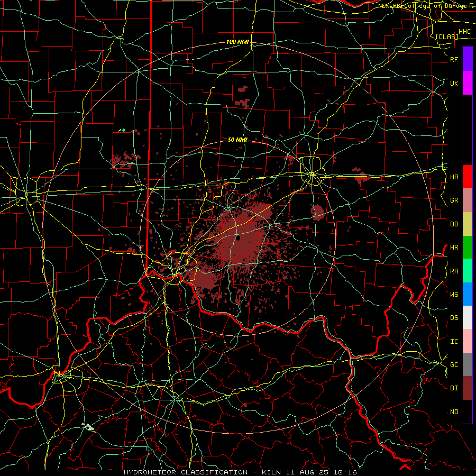Select the GR pink legend swatch
The width and height of the screenshot is (476, 476).
[x=467, y=200]
